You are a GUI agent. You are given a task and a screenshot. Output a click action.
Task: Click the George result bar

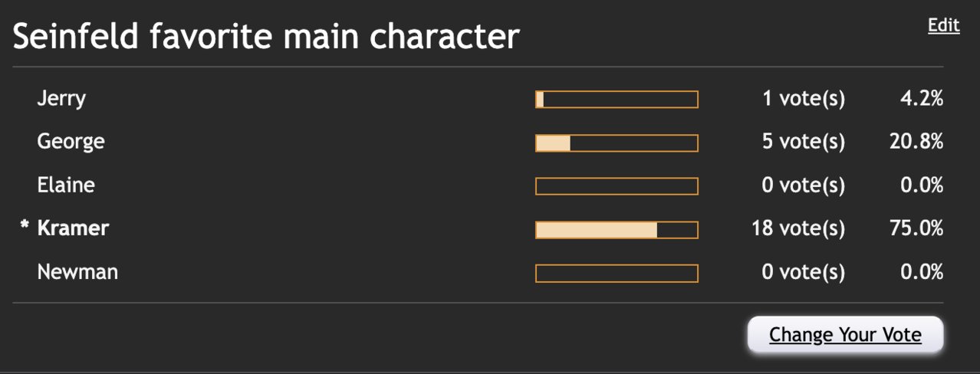coord(617,143)
